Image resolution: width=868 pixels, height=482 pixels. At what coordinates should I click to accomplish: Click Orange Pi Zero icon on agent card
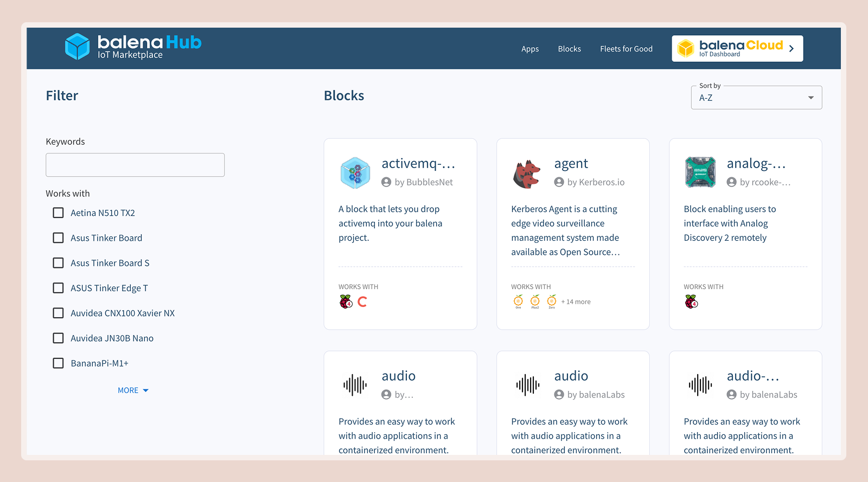[x=552, y=301]
